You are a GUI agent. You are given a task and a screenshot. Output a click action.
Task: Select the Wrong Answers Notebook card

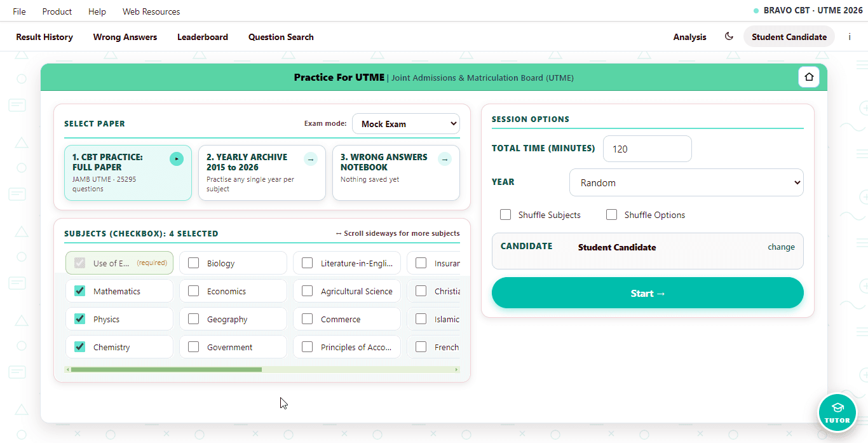396,173
